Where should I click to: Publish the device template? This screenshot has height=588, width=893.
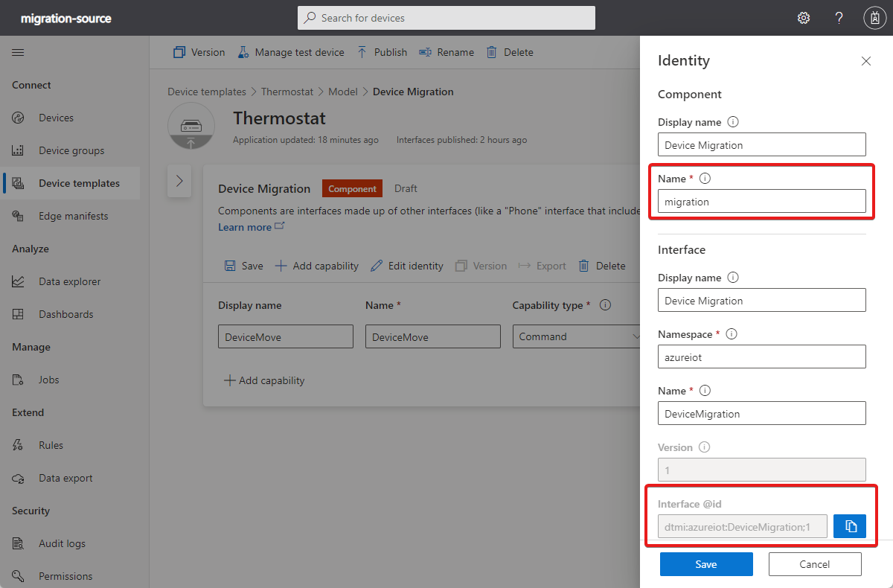pos(382,52)
